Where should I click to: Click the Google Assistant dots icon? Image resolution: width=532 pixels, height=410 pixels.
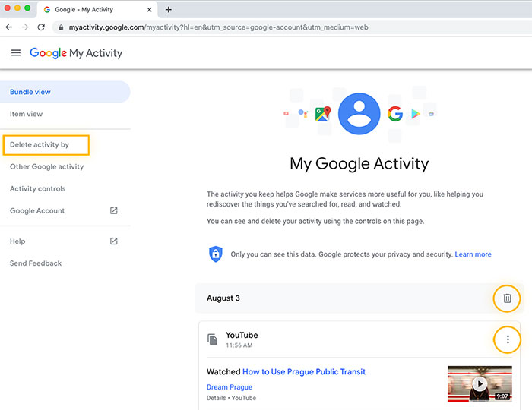pyautogui.click(x=303, y=114)
